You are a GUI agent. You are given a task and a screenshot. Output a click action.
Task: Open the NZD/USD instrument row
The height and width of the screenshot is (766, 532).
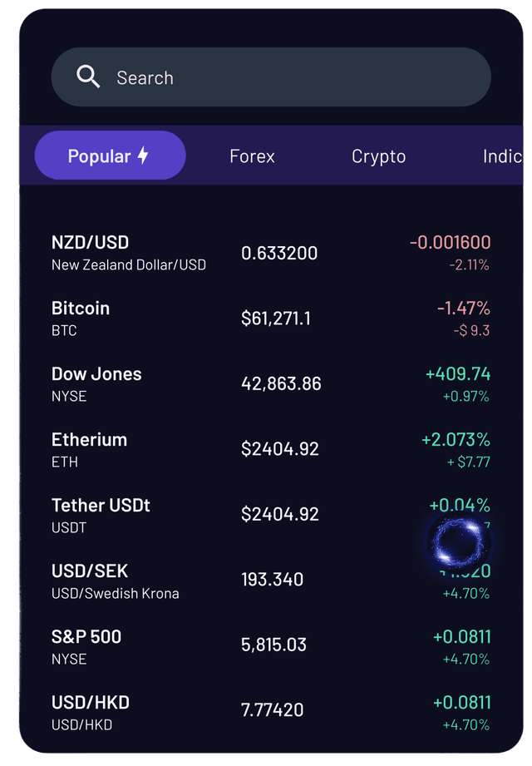click(x=129, y=252)
